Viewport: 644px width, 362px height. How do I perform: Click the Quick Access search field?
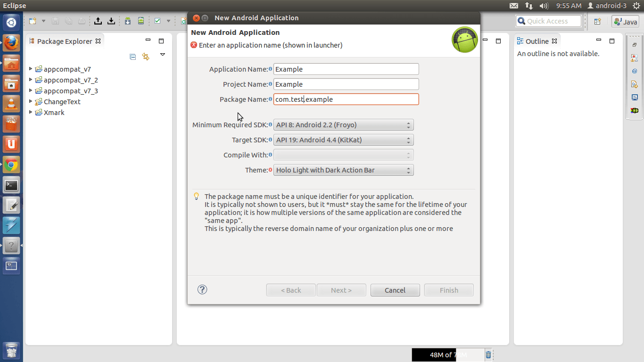(x=549, y=21)
